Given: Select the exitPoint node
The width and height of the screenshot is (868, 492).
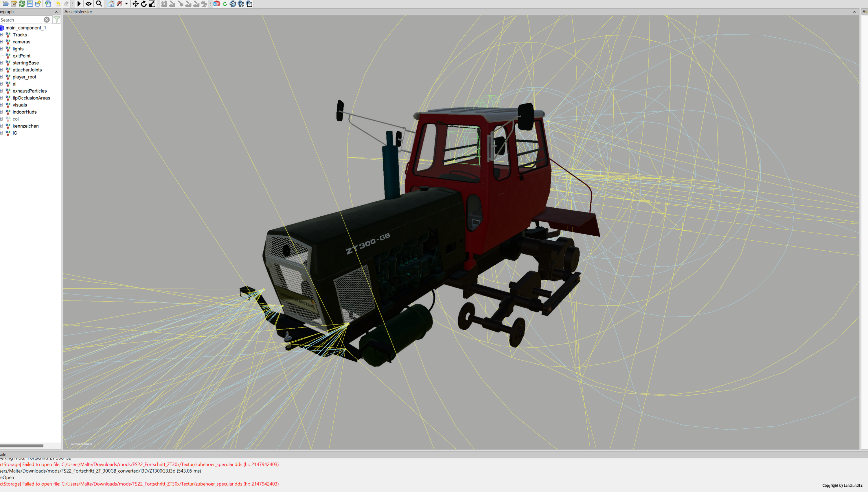Looking at the screenshot, I should click(x=21, y=56).
